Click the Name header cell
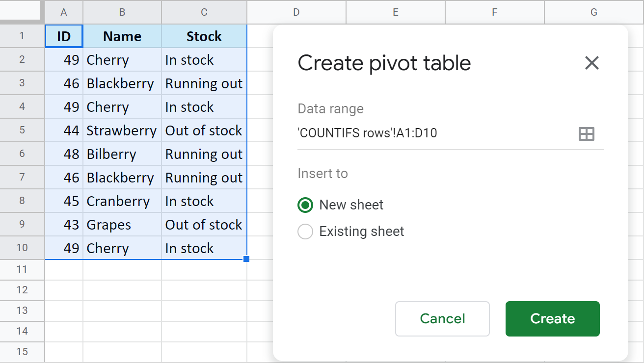This screenshot has width=644, height=363. click(x=122, y=36)
